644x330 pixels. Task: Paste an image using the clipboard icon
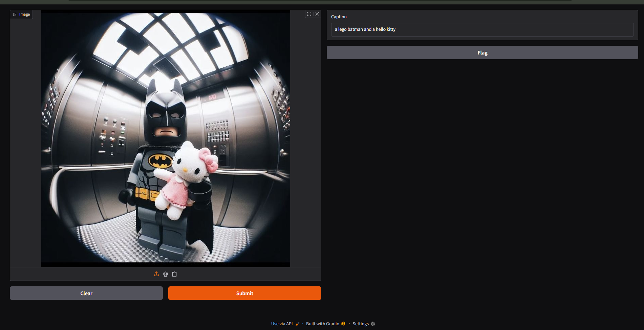pyautogui.click(x=174, y=274)
